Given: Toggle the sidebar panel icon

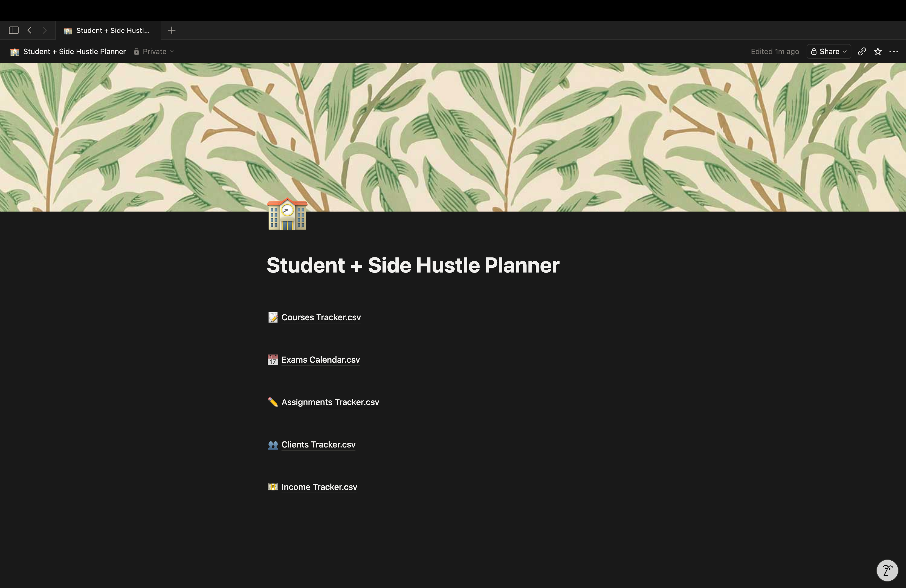Looking at the screenshot, I should click(x=14, y=30).
